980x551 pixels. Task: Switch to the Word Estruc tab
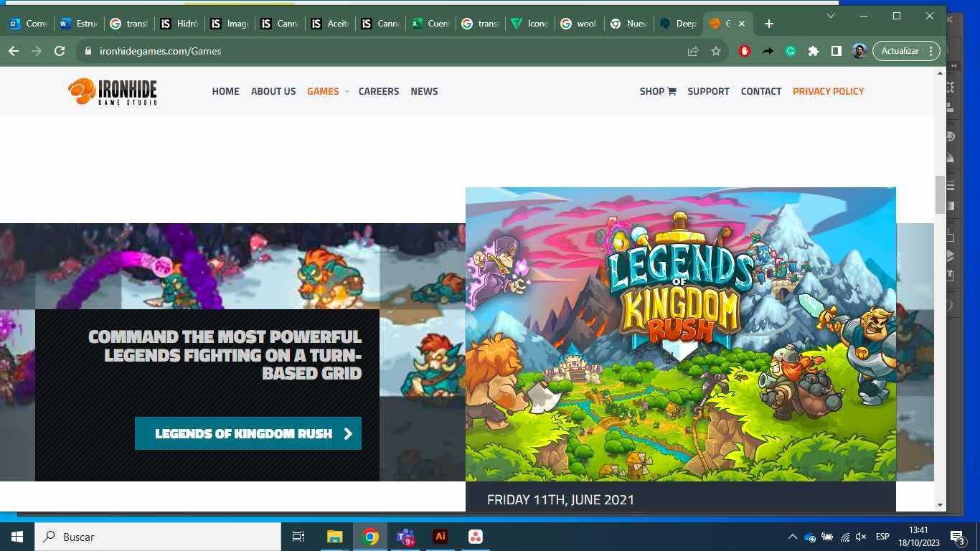tap(79, 24)
